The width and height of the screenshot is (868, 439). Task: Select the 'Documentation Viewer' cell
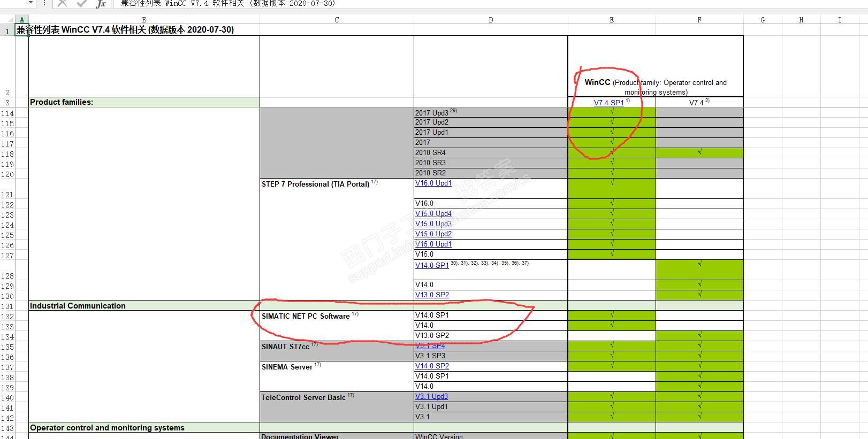pyautogui.click(x=337, y=436)
